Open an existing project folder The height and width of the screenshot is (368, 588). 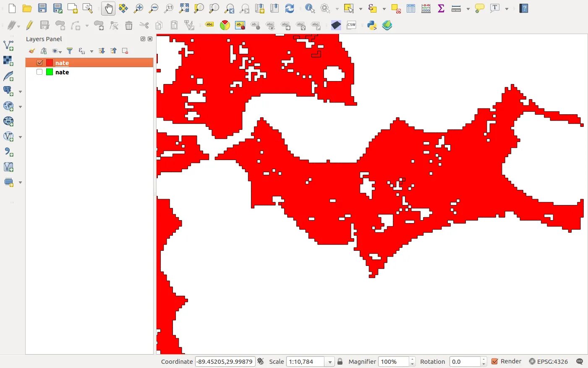tap(27, 8)
